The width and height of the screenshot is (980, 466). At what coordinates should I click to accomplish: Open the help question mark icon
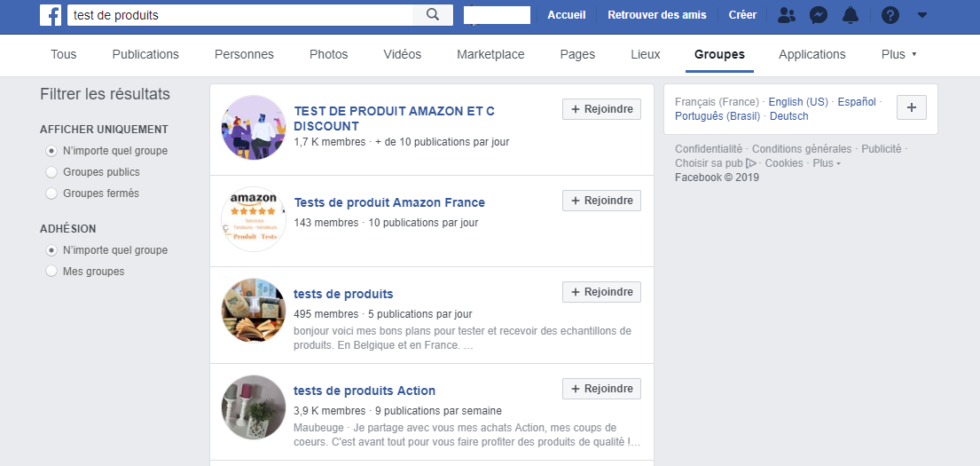[x=890, y=15]
